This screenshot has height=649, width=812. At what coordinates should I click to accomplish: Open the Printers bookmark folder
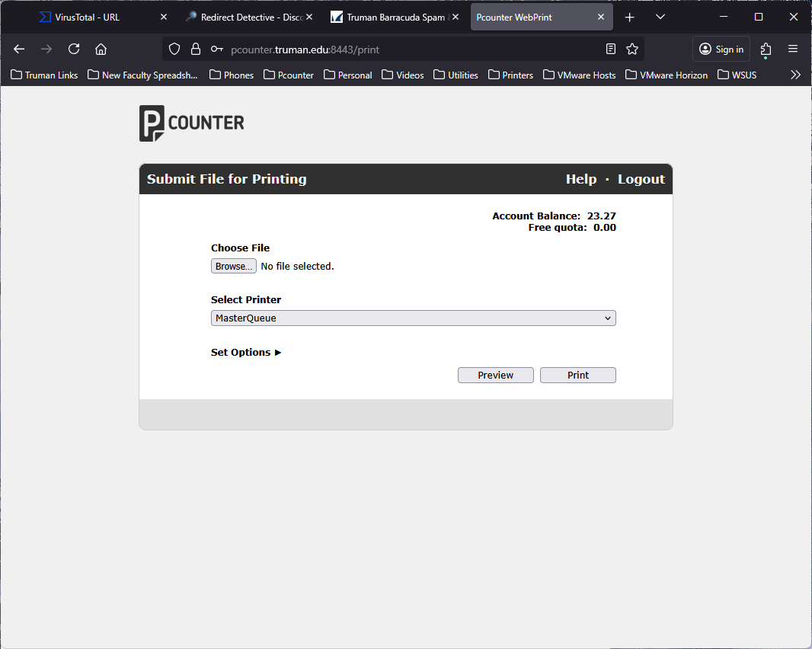(510, 75)
